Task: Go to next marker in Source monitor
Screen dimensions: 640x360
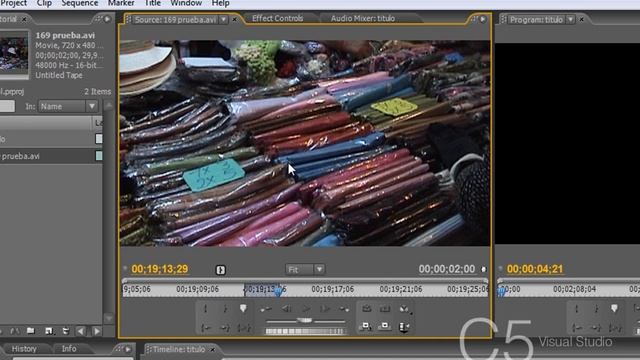Action: point(344,309)
